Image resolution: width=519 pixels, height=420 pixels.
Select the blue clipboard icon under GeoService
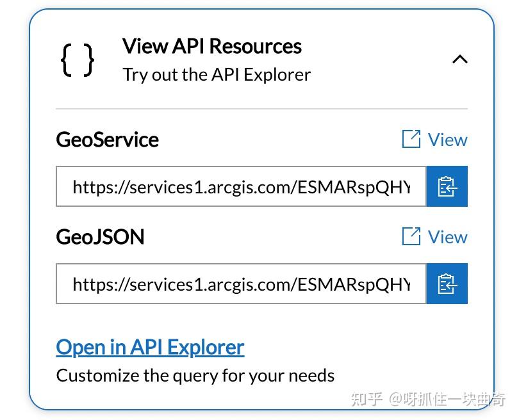pyautogui.click(x=447, y=187)
